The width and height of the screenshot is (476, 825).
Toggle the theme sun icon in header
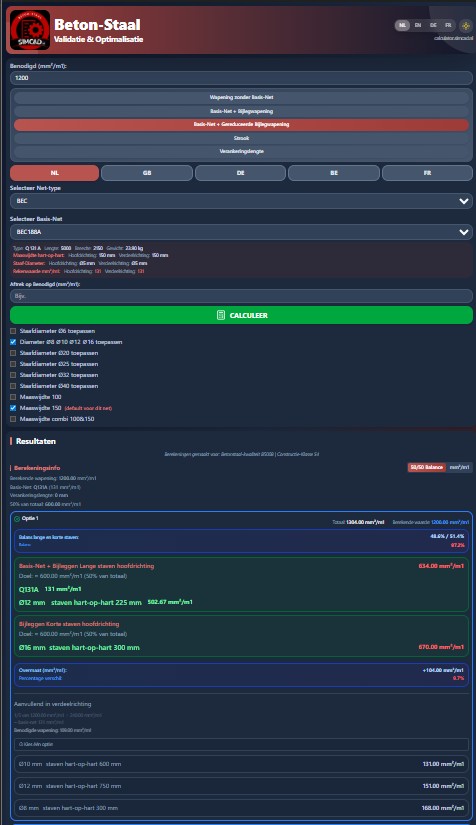[x=465, y=25]
